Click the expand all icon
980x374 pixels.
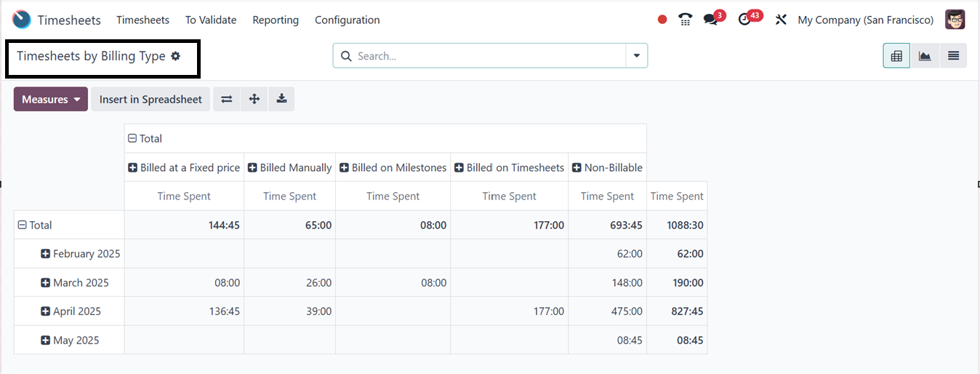point(254,99)
